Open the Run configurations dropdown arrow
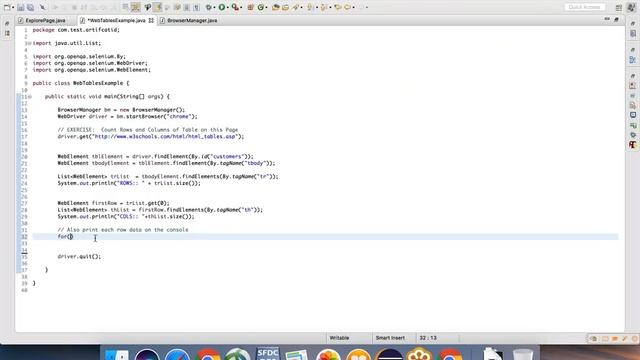 pyautogui.click(x=228, y=7)
